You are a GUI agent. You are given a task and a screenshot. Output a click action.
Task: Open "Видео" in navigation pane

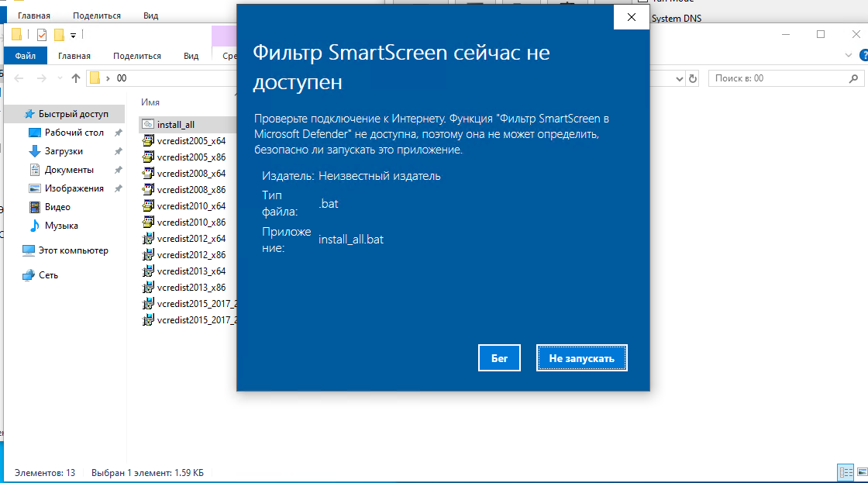pos(57,206)
